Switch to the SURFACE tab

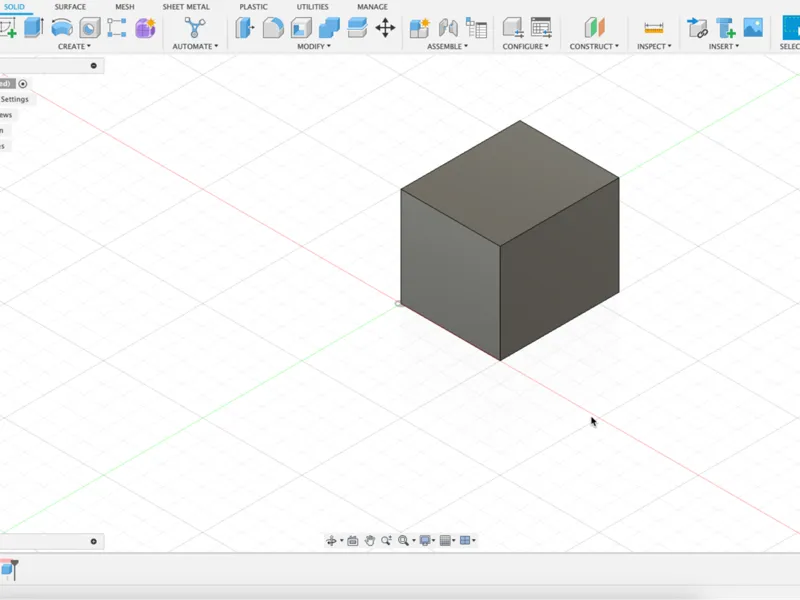(x=70, y=7)
